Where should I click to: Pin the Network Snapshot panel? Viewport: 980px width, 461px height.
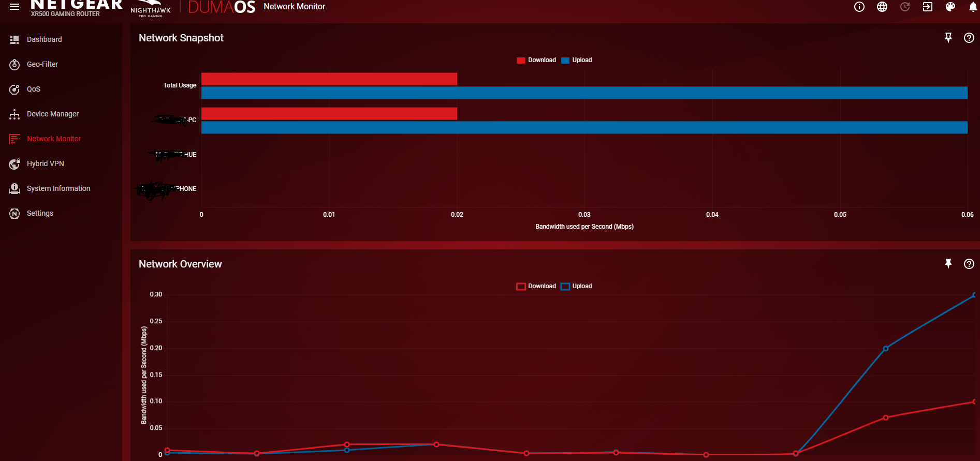[x=948, y=38]
